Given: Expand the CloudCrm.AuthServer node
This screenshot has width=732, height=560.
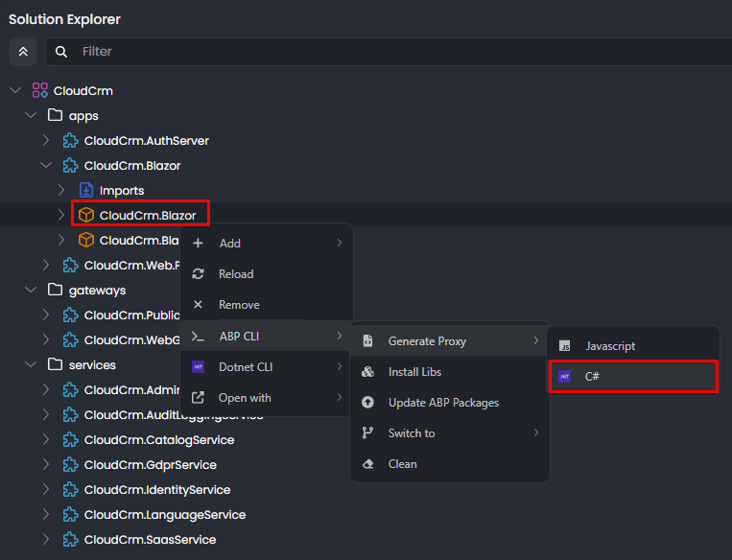Looking at the screenshot, I should (45, 140).
